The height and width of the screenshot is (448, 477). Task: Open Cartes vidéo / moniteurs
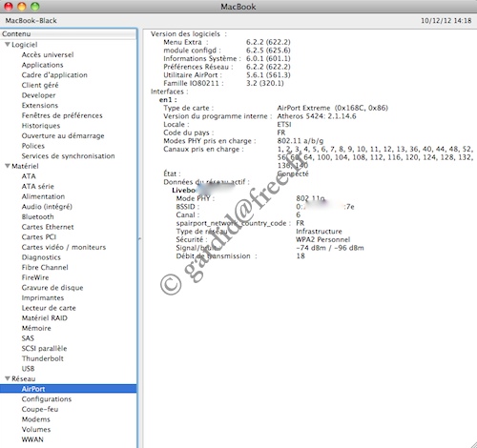[x=64, y=247]
